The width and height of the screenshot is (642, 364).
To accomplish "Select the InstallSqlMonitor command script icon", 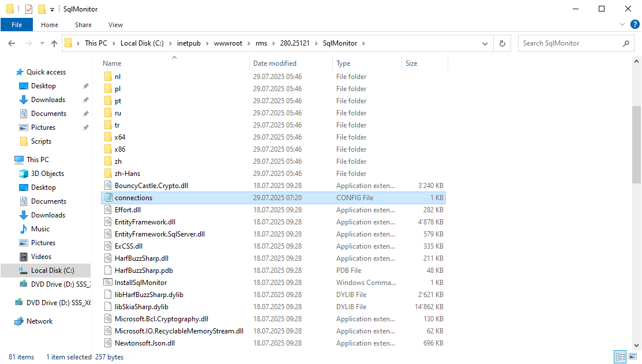I will point(108,283).
